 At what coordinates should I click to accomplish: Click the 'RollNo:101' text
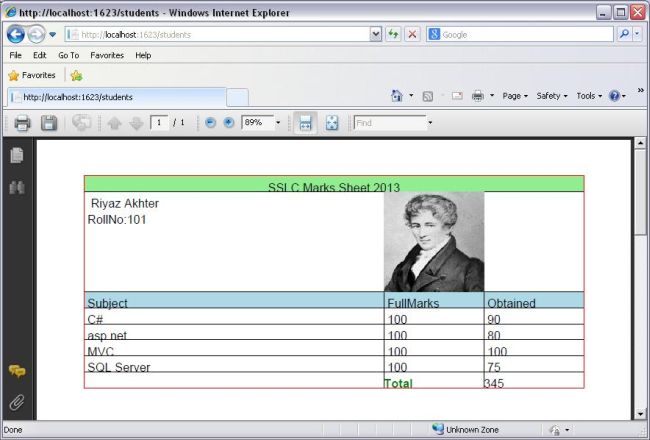point(117,219)
